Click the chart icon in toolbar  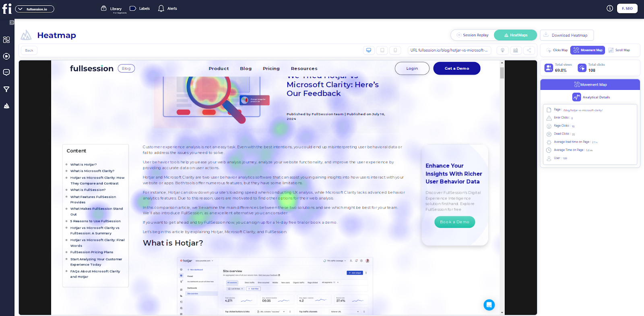[x=516, y=50]
